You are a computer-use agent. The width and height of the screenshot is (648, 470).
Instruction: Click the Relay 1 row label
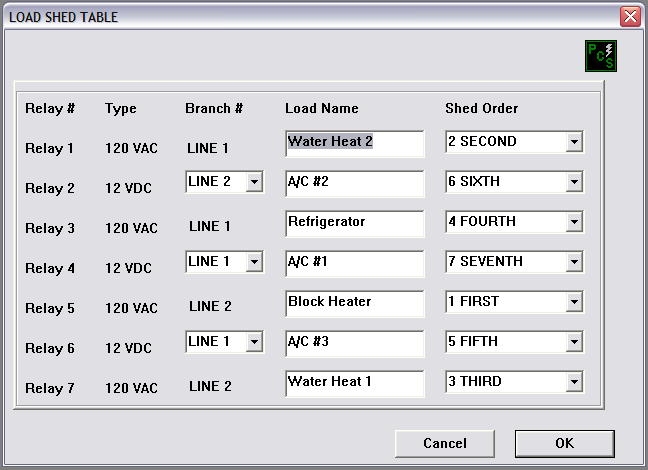click(49, 148)
